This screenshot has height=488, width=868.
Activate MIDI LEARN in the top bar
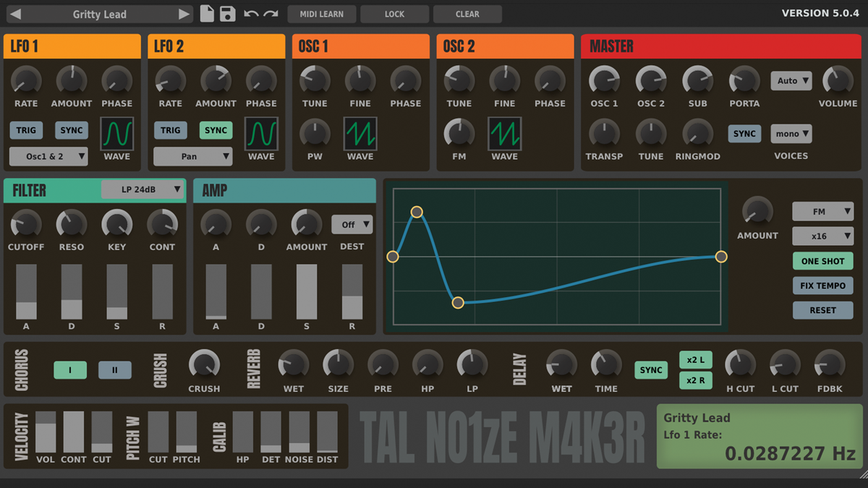coord(321,13)
